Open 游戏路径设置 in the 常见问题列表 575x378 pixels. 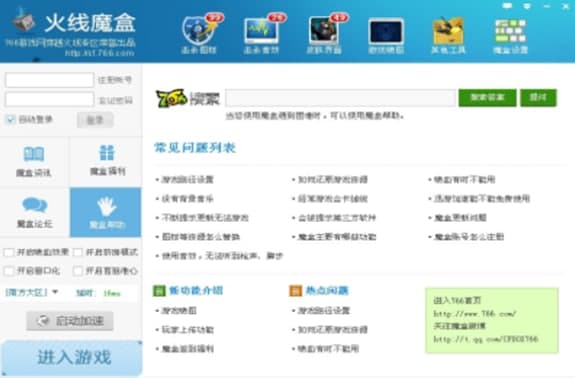point(187,180)
